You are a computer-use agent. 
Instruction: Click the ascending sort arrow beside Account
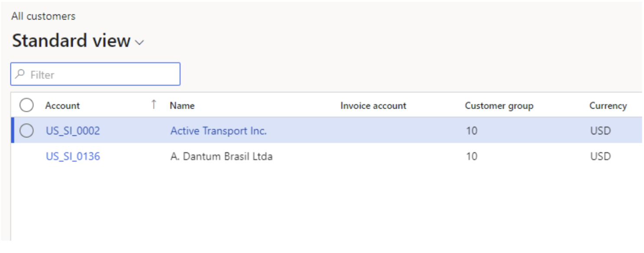click(153, 104)
